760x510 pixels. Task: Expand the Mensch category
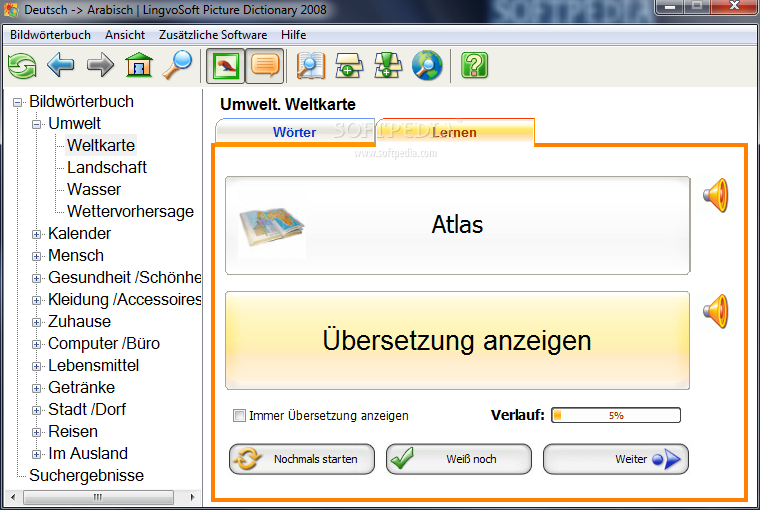tap(36, 256)
